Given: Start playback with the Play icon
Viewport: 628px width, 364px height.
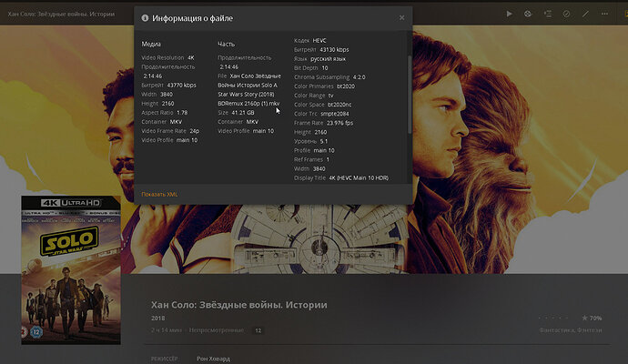Looking at the screenshot, I should (x=509, y=14).
